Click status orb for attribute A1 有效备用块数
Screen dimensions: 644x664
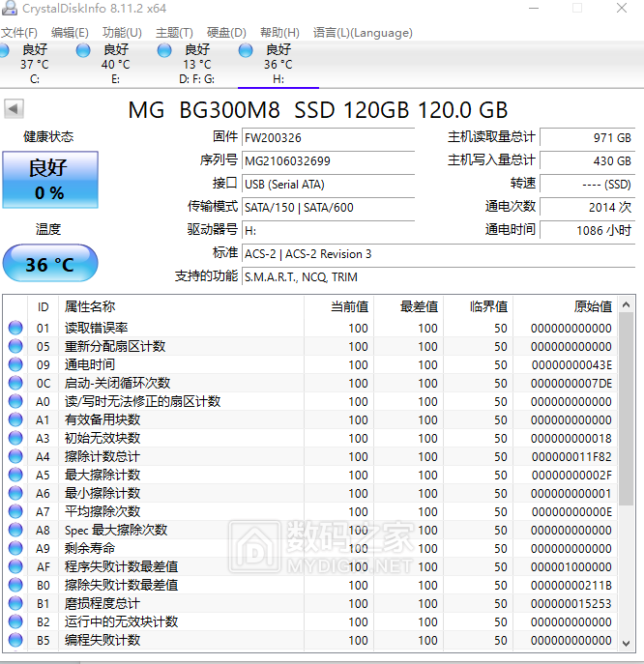point(15,419)
